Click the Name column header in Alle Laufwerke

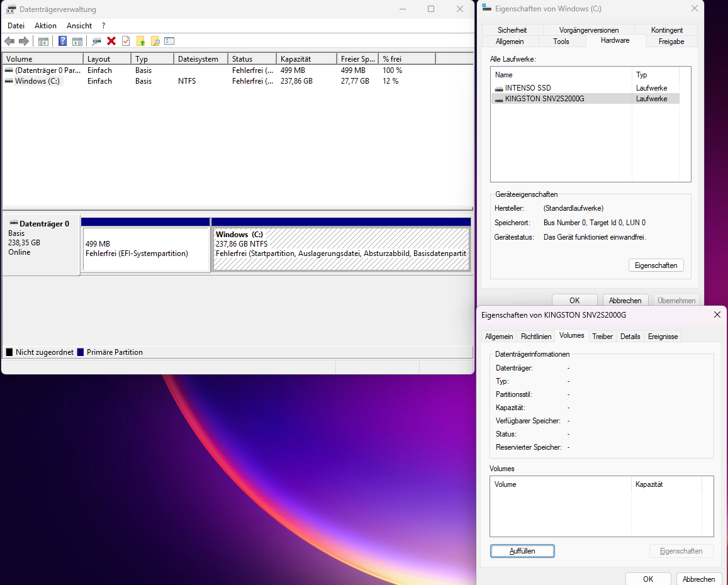561,75
